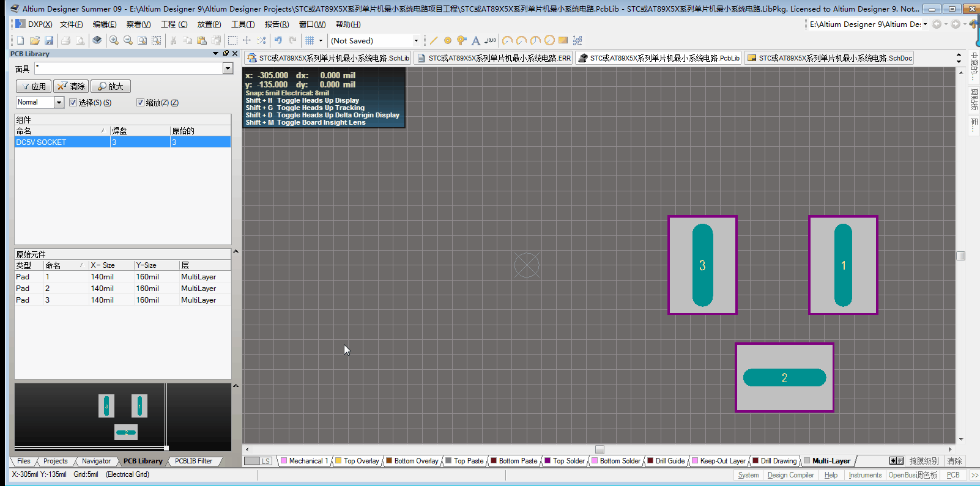The width and height of the screenshot is (980, 486).
Task: Collapse the preview pane arrow
Action: click(236, 386)
